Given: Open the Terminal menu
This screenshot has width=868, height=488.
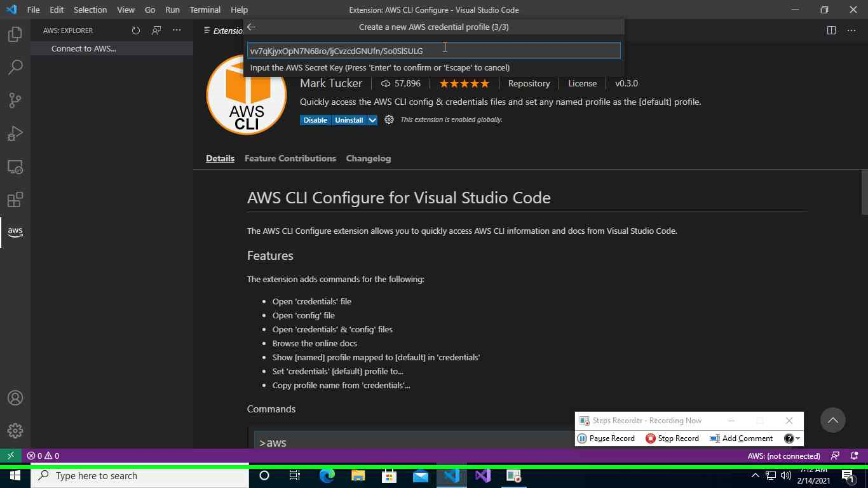Looking at the screenshot, I should [205, 10].
